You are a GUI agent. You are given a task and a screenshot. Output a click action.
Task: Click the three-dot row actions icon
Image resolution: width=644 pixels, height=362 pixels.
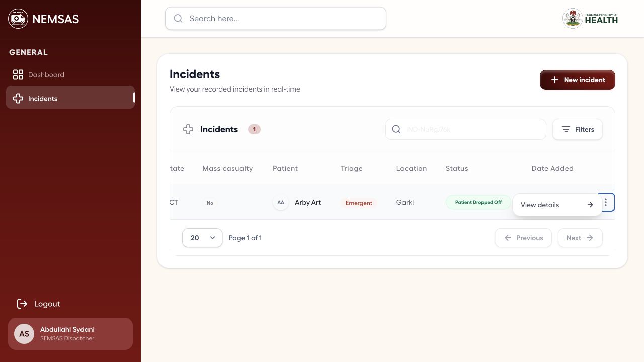(606, 202)
